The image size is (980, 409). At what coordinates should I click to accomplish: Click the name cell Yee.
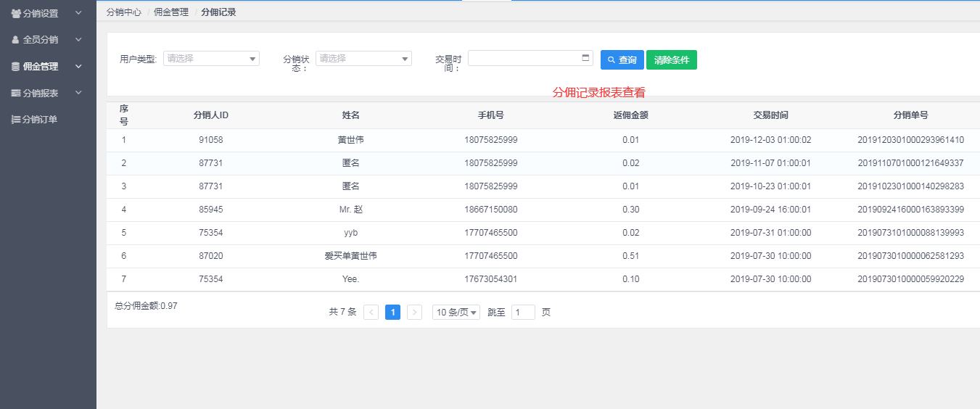tap(351, 279)
